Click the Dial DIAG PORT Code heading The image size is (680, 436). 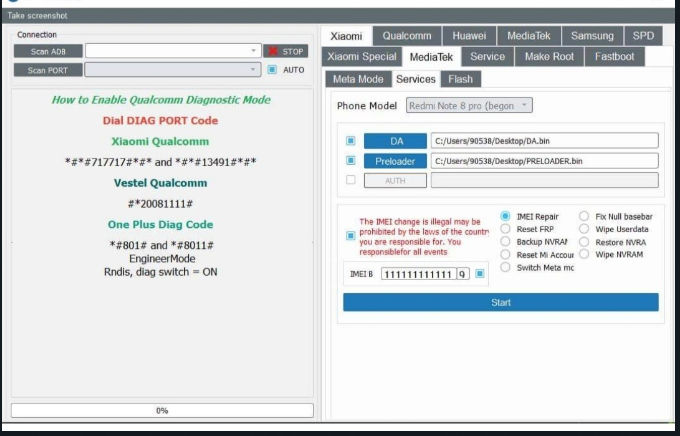click(x=160, y=121)
